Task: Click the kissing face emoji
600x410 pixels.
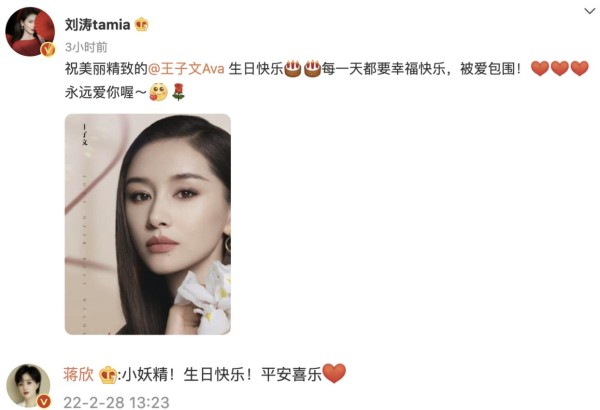Action: tap(158, 93)
